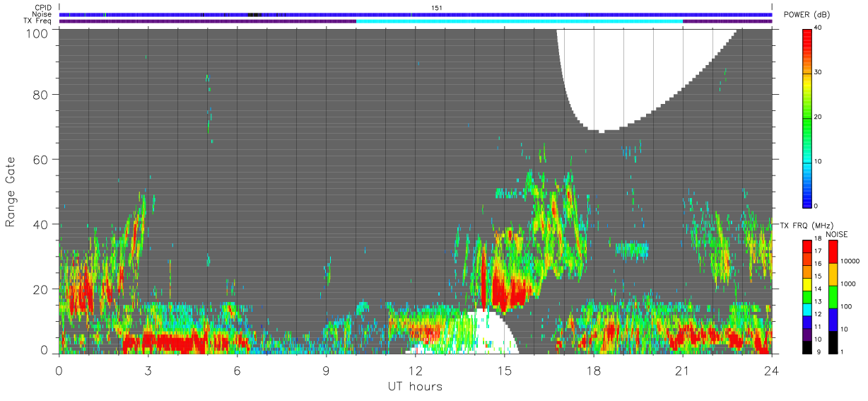Click the TX frequency scale value '9'
The width and height of the screenshot is (868, 401).
819,351
